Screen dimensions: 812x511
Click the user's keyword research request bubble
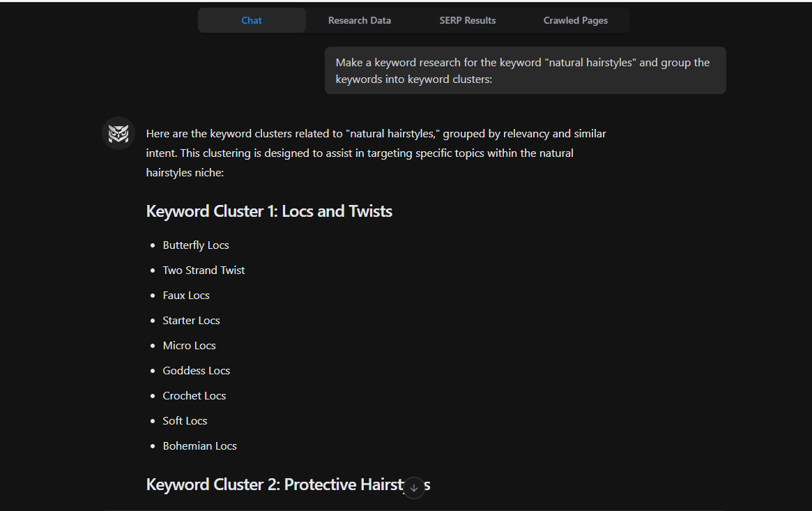[x=526, y=70]
